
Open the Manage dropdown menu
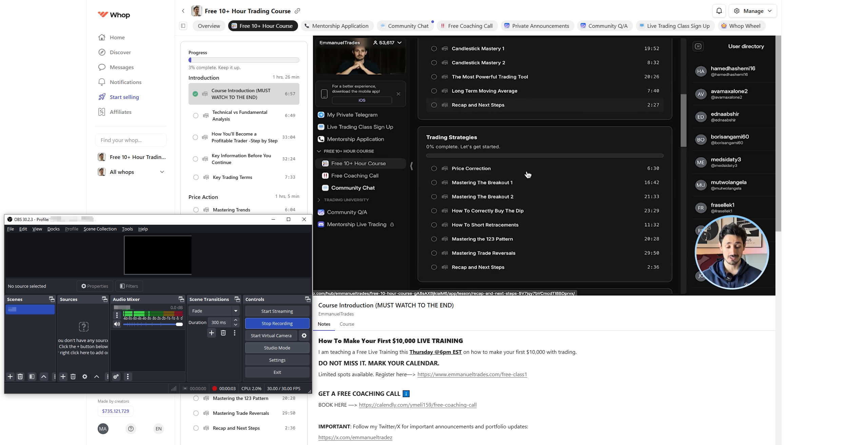coord(753,11)
